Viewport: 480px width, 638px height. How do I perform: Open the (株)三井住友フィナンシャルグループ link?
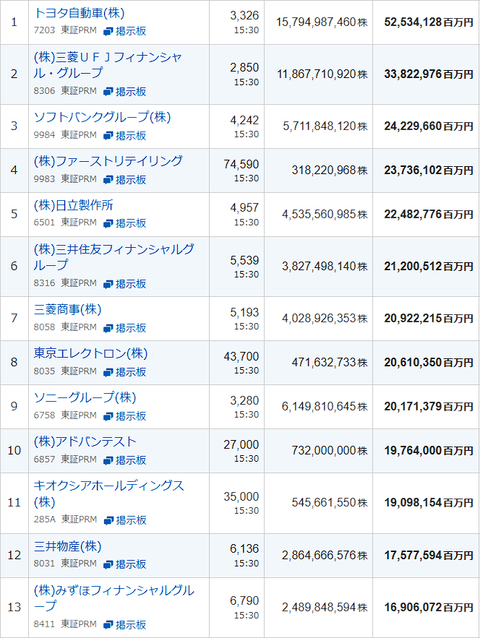[114, 257]
